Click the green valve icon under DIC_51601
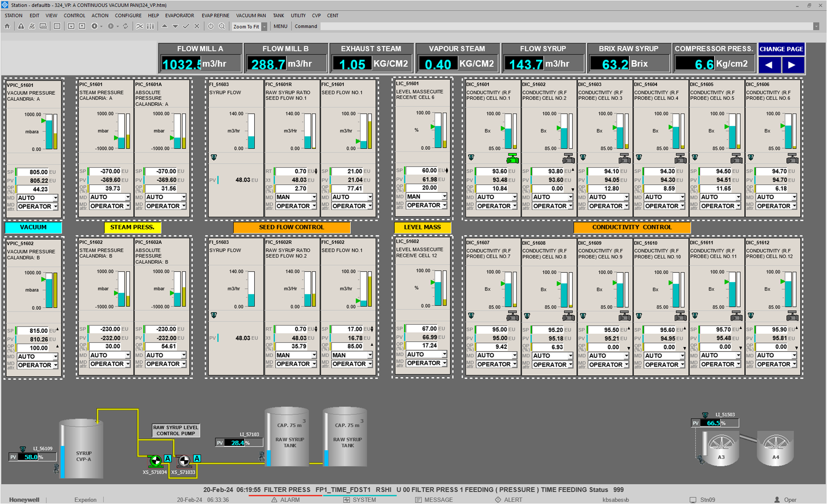The height and width of the screenshot is (504, 827). point(512,158)
